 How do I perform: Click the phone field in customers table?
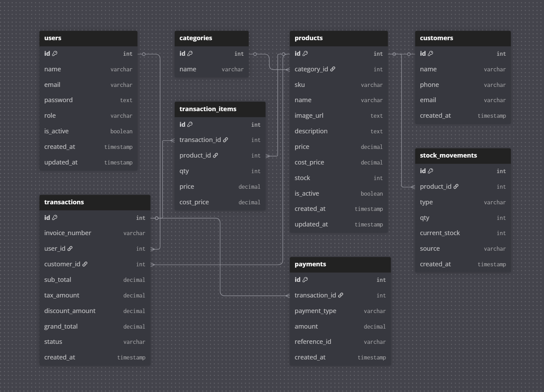[x=429, y=85]
